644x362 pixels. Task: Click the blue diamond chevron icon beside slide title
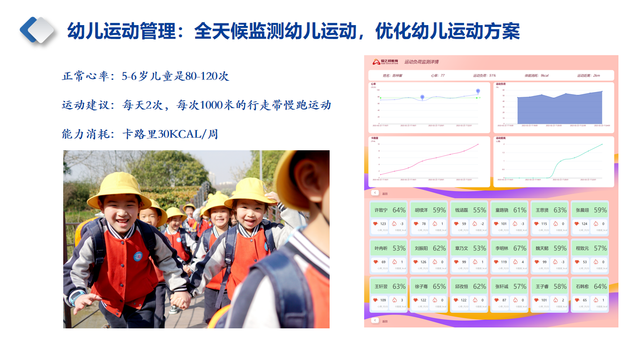(37, 30)
